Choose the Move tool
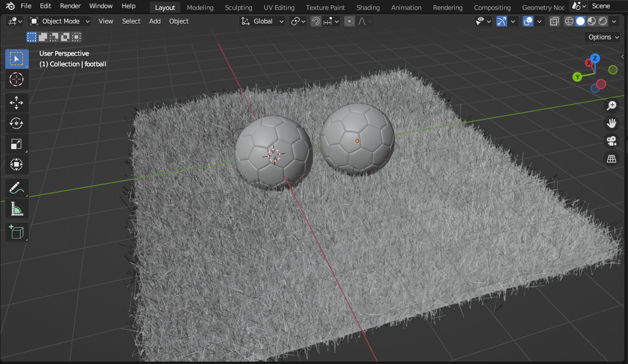Screen dimensions: 628x364 point(16,103)
